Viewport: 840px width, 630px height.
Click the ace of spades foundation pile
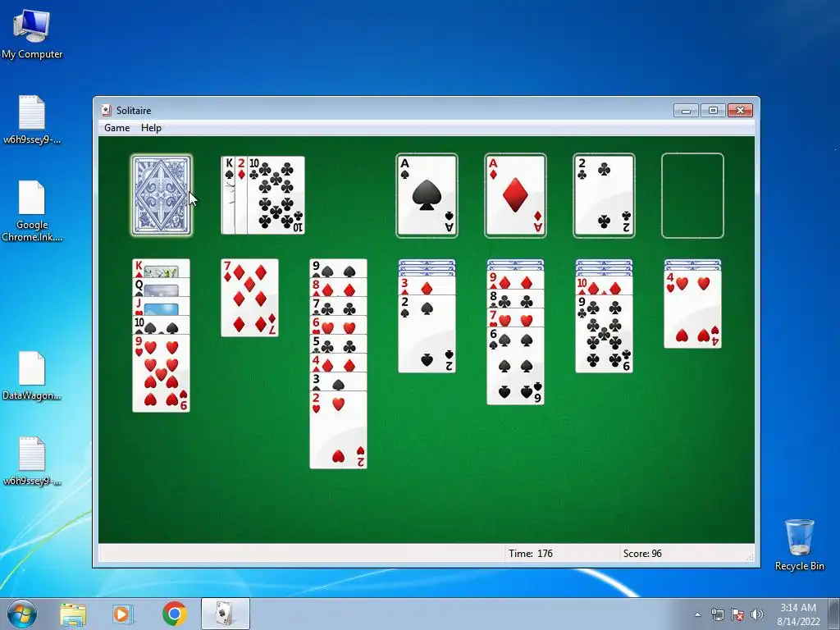(x=427, y=195)
